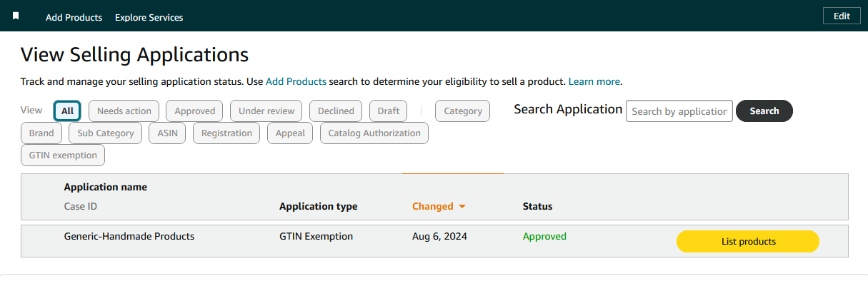
Task: Open the Learn more link
Action: 594,81
